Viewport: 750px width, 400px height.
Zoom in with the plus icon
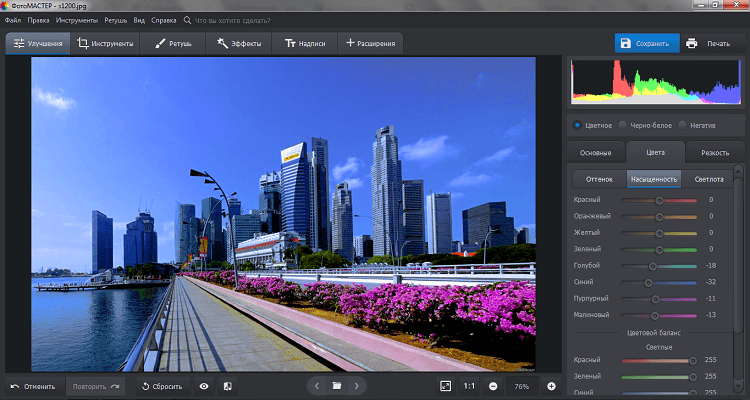551,385
